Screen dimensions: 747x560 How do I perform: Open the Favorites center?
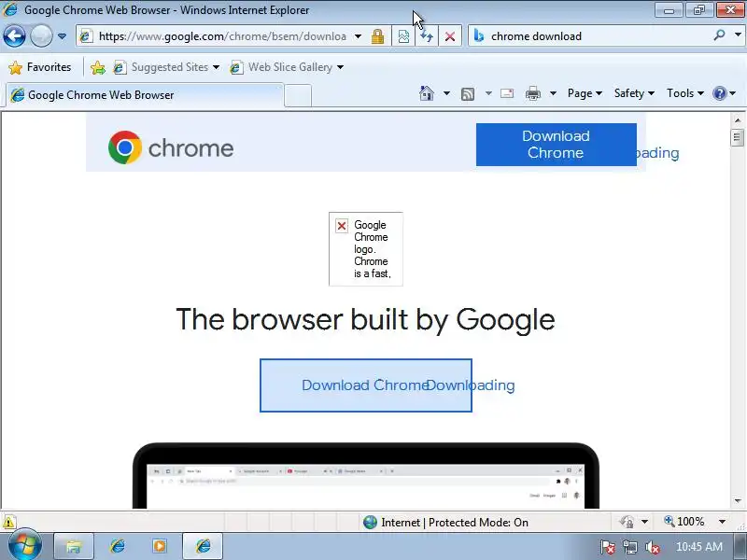tap(40, 67)
